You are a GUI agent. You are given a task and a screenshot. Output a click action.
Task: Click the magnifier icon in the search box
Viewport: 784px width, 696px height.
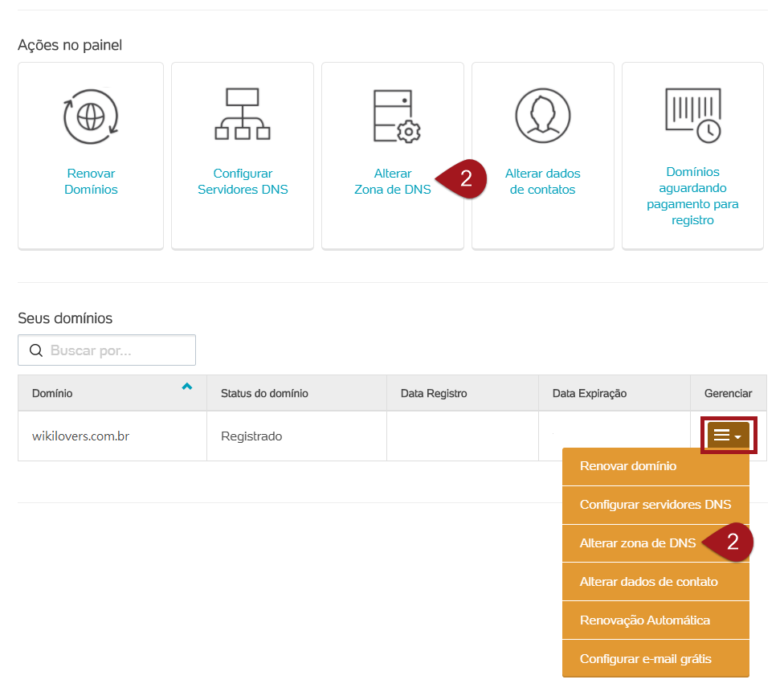coord(35,350)
